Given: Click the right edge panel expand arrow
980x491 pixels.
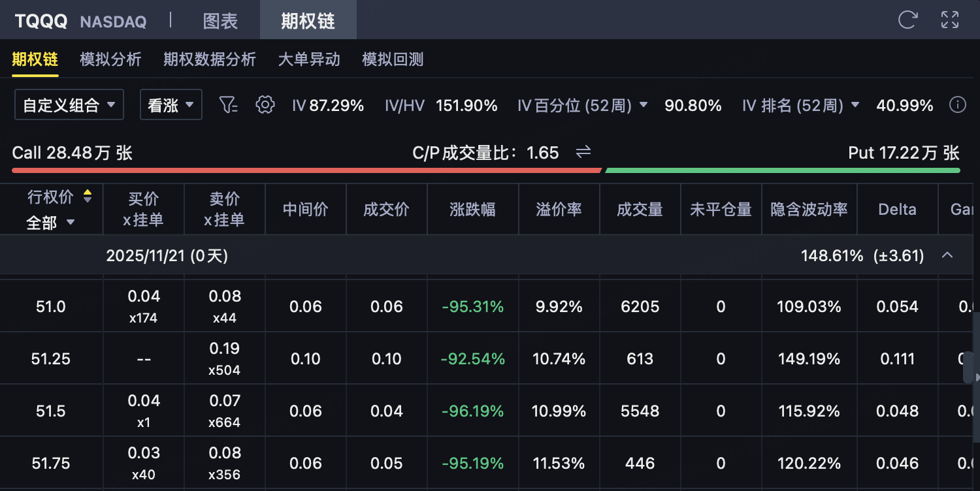Looking at the screenshot, I should 976,377.
